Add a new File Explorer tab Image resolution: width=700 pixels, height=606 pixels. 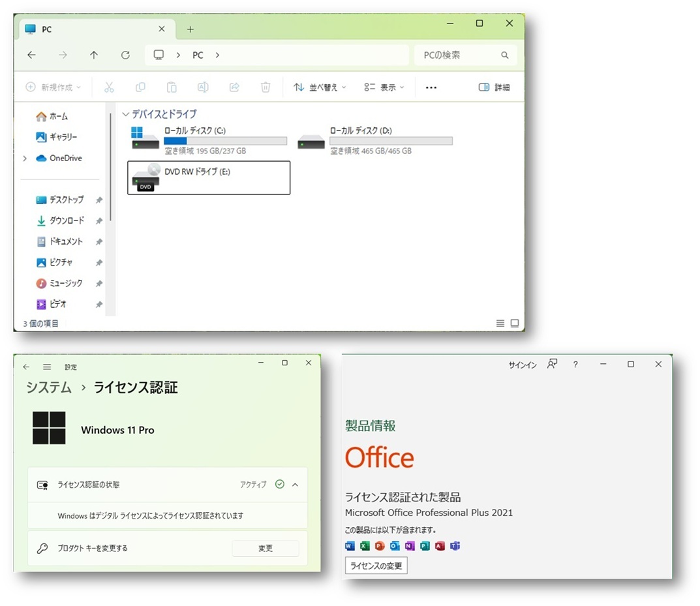click(190, 29)
